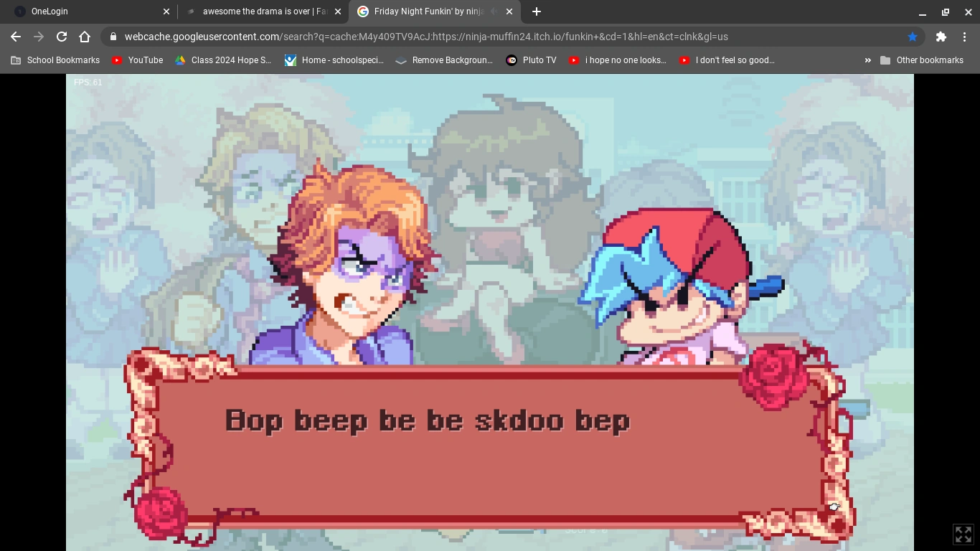980x551 pixels.
Task: Open the Other bookmarks folder
Action: tap(922, 60)
